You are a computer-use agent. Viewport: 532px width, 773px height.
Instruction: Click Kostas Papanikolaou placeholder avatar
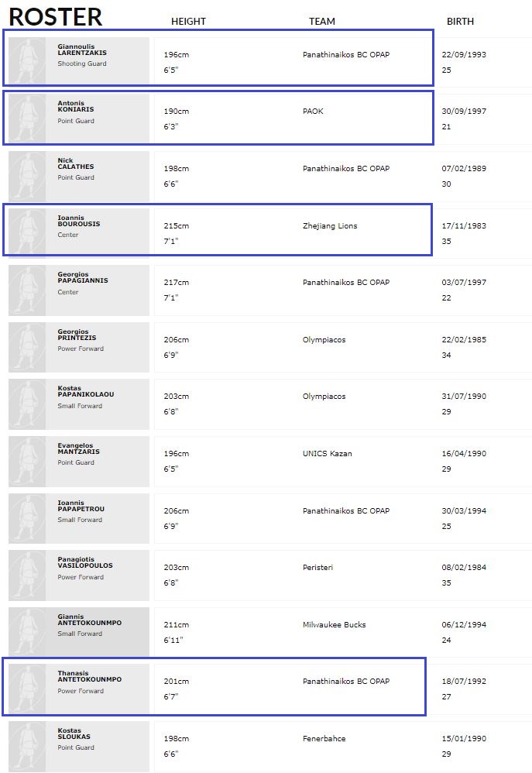pyautogui.click(x=27, y=404)
